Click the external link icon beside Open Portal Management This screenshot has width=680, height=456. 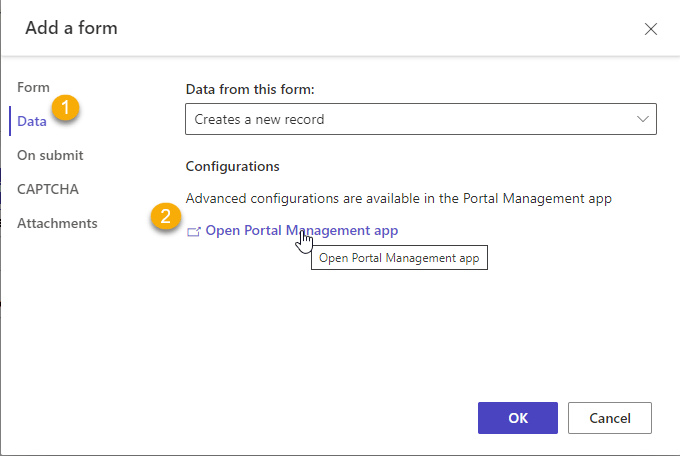pos(193,232)
